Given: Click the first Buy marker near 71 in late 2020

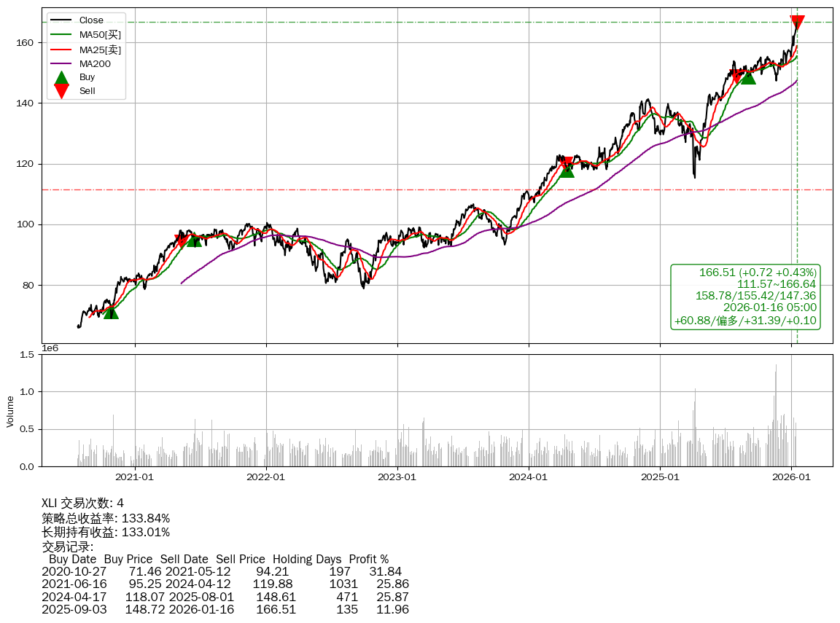Looking at the screenshot, I should pyautogui.click(x=111, y=312).
